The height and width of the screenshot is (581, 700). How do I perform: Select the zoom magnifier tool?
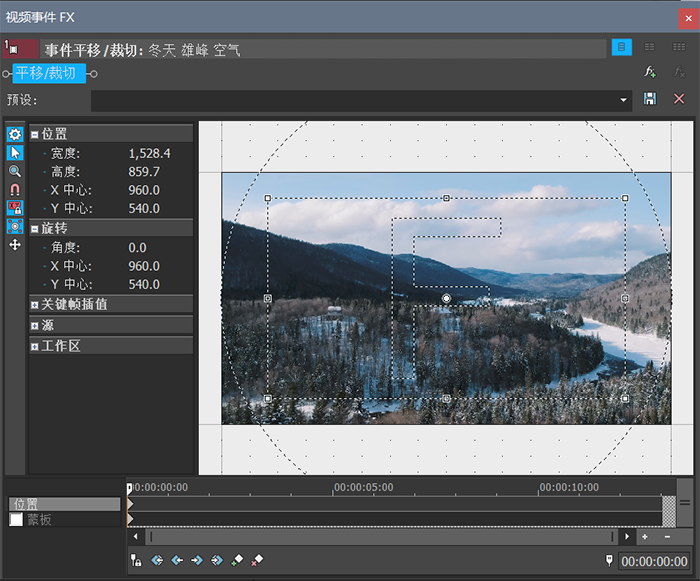[15, 171]
